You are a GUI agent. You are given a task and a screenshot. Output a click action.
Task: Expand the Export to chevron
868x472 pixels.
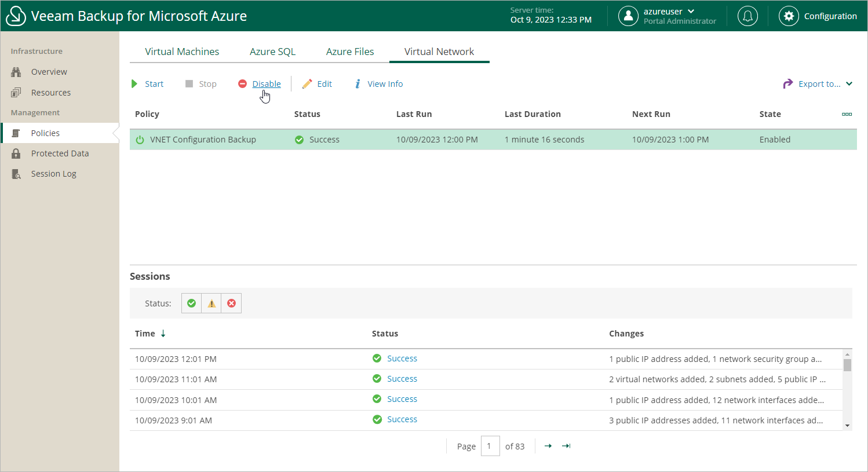[849, 84]
